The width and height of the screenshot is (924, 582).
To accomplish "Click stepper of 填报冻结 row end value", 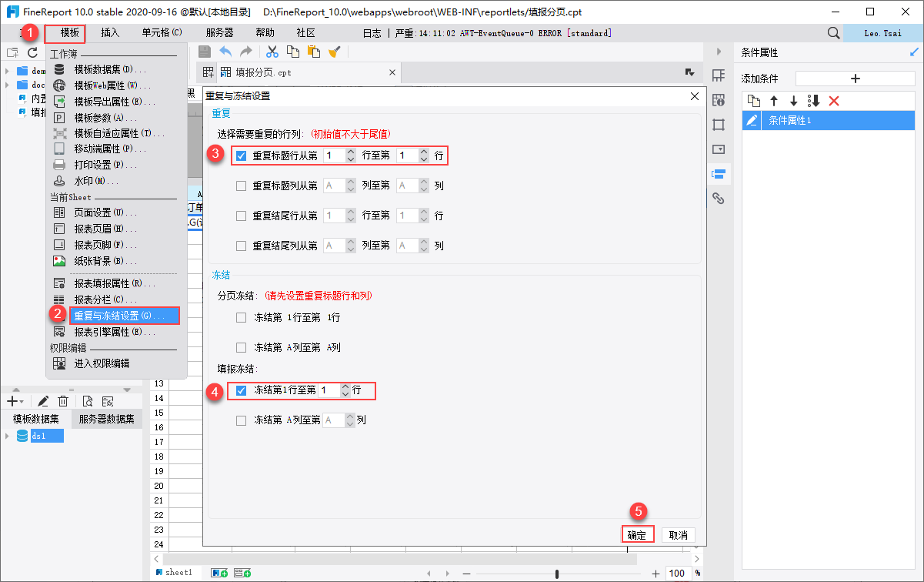I will pos(345,390).
